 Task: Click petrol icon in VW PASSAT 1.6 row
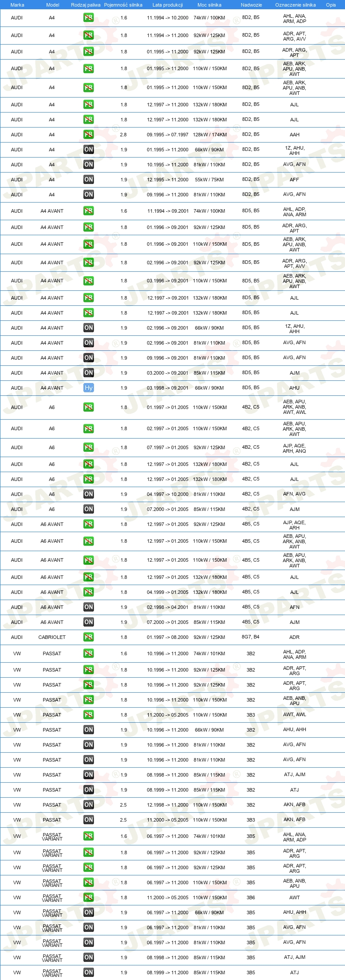tap(89, 653)
